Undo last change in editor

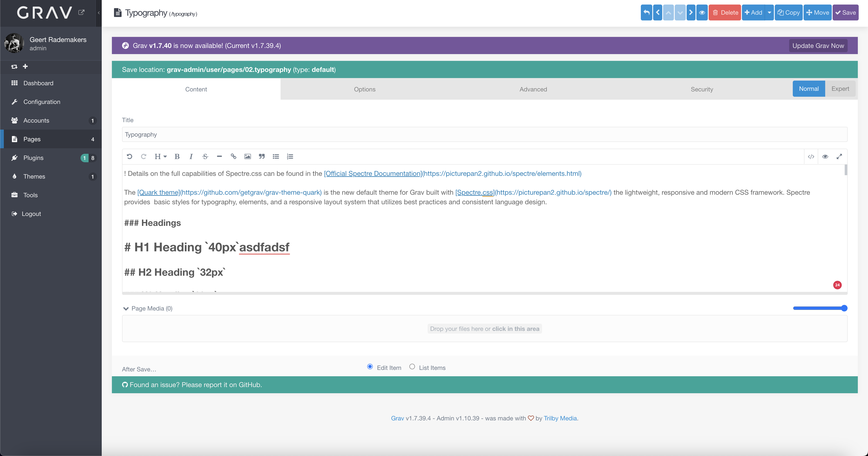[129, 157]
